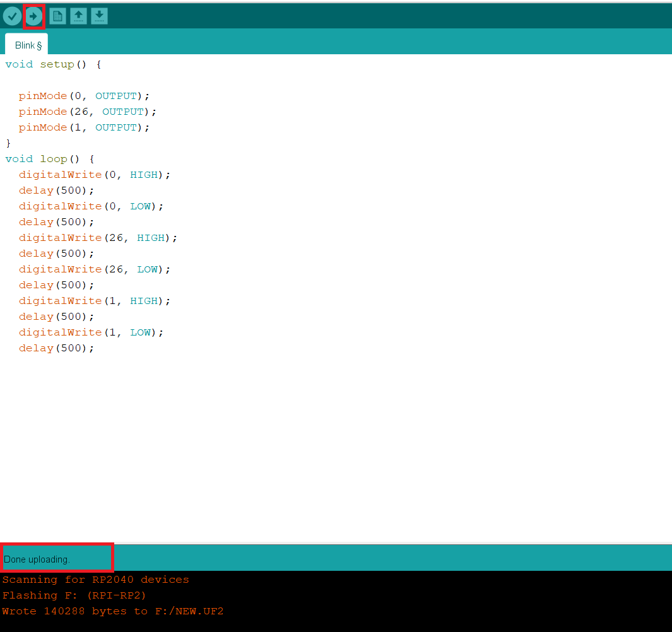Create a new sketch with New icon

point(57,16)
